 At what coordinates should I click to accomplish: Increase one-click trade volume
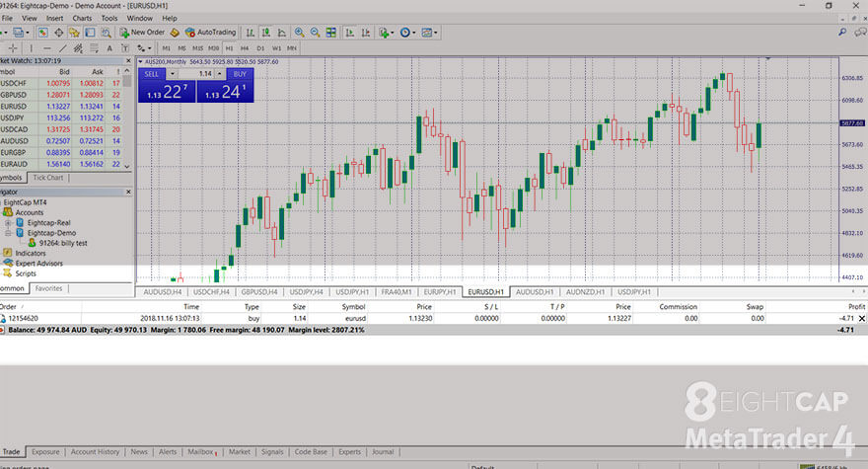pyautogui.click(x=220, y=74)
